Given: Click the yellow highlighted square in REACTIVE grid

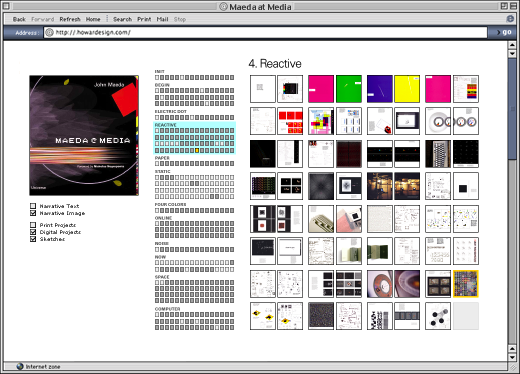Looking at the screenshot, I should [x=197, y=150].
